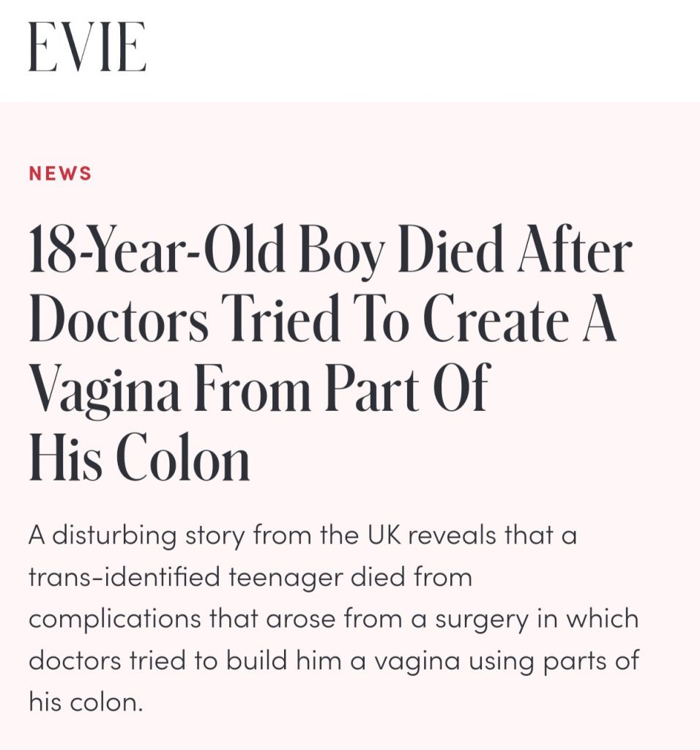Open the red NEWS category link
The width and height of the screenshot is (700, 750).
click(60, 173)
